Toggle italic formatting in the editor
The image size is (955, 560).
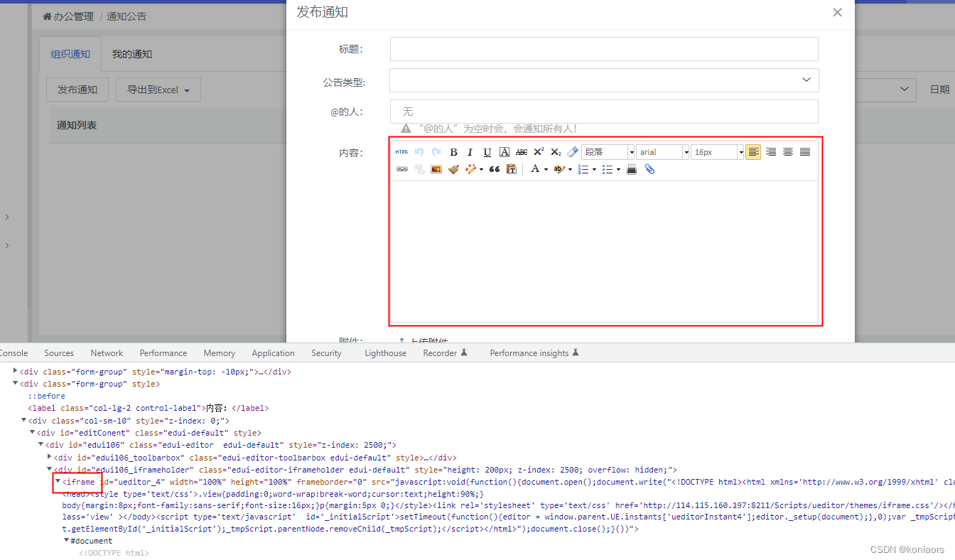(x=469, y=151)
